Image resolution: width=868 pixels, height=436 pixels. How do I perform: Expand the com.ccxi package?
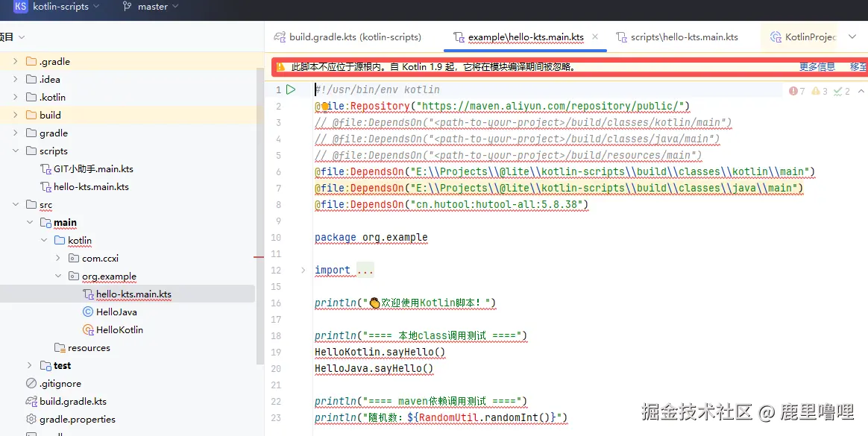pyautogui.click(x=58, y=258)
